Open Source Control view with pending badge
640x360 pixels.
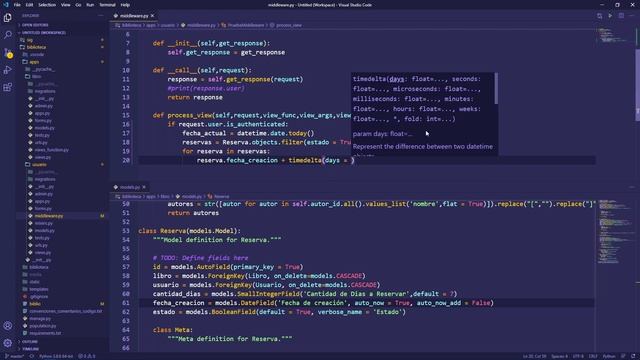point(7,53)
